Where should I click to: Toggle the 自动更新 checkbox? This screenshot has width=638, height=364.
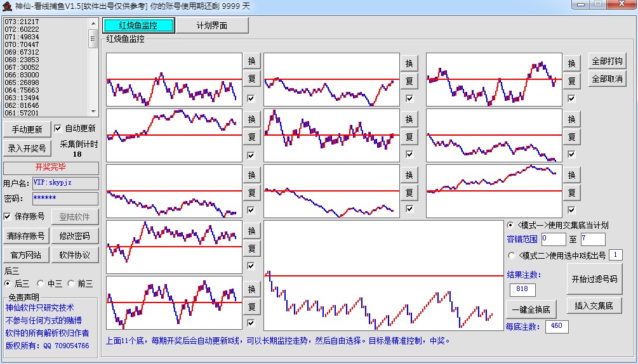coord(58,129)
